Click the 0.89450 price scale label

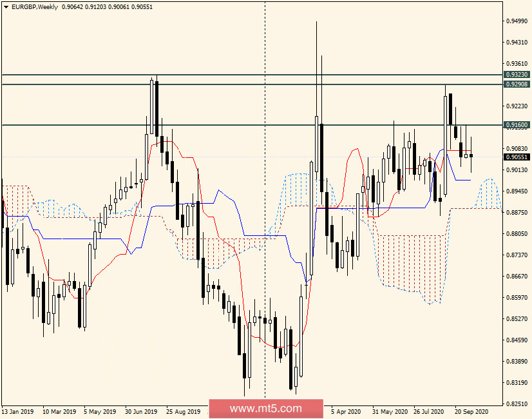(517, 191)
